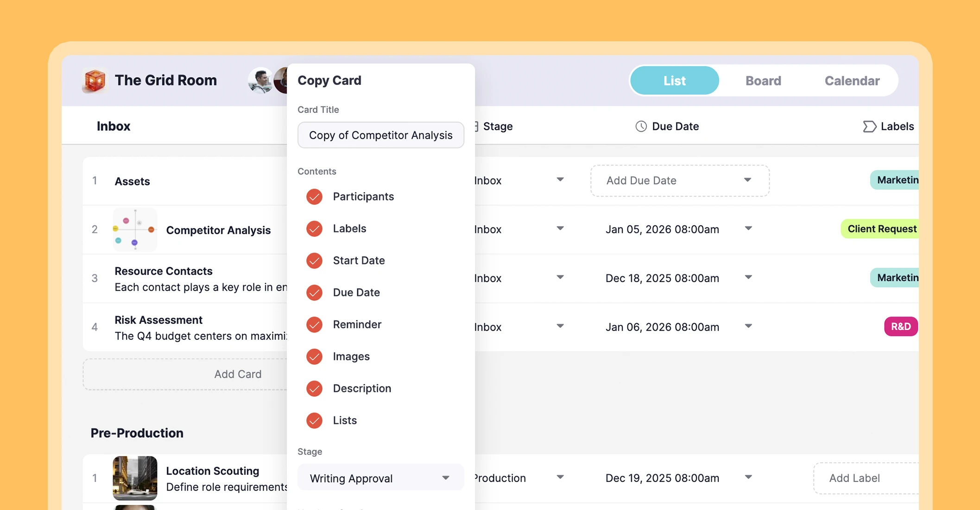Open the Writing Approval stage dropdown
The image size is (980, 510).
click(x=380, y=478)
